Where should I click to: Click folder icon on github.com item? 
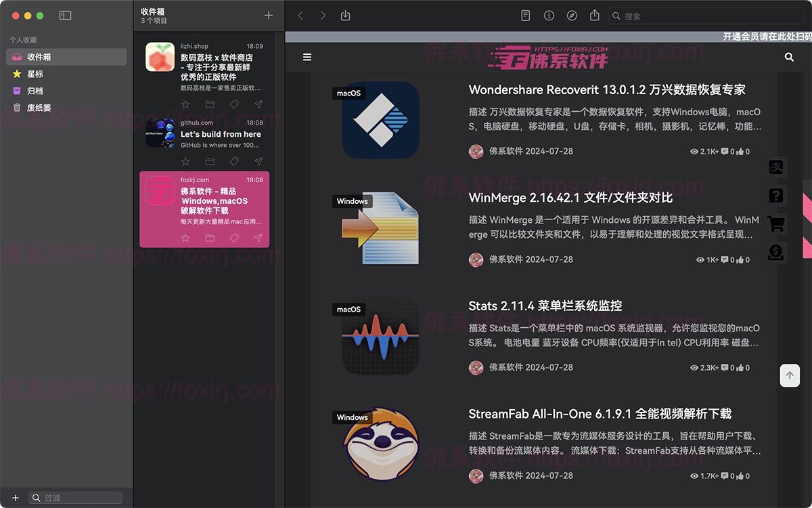coord(210,161)
